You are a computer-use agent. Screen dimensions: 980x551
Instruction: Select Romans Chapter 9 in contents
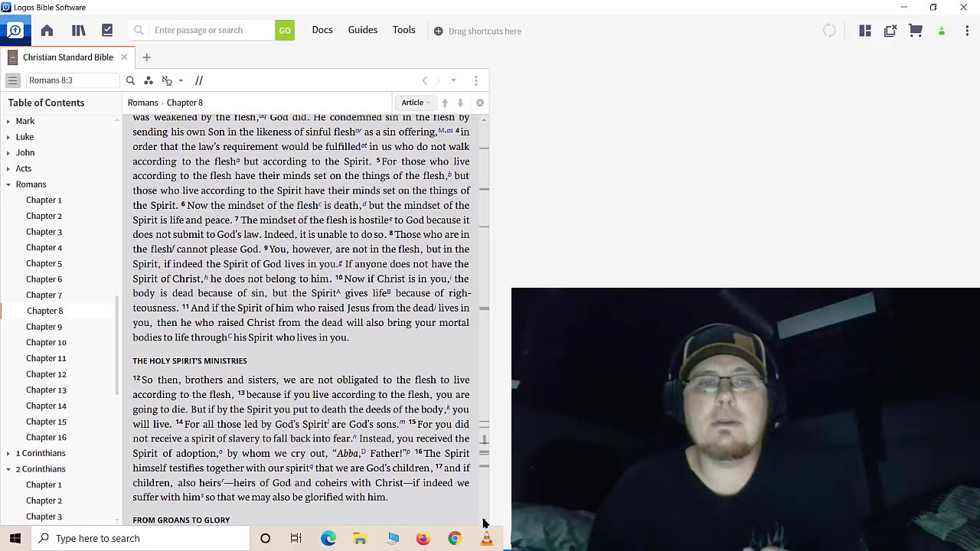pos(44,327)
